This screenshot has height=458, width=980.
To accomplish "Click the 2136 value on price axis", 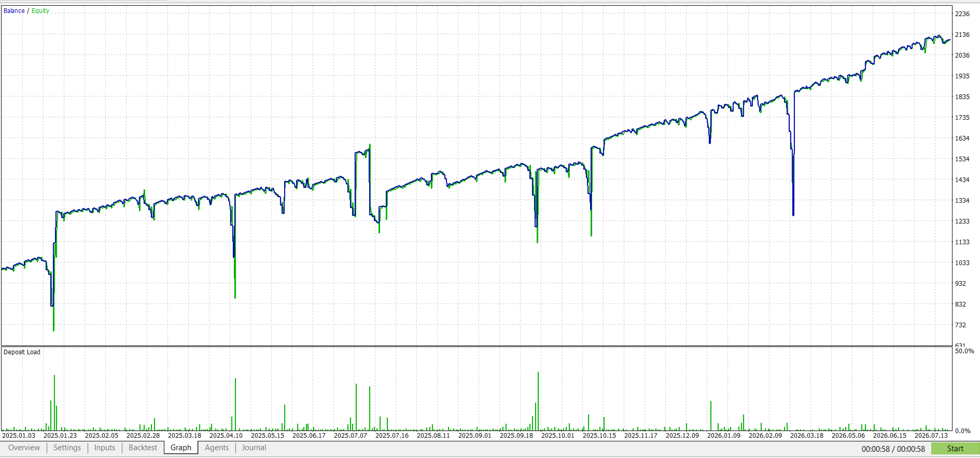I will coord(962,35).
